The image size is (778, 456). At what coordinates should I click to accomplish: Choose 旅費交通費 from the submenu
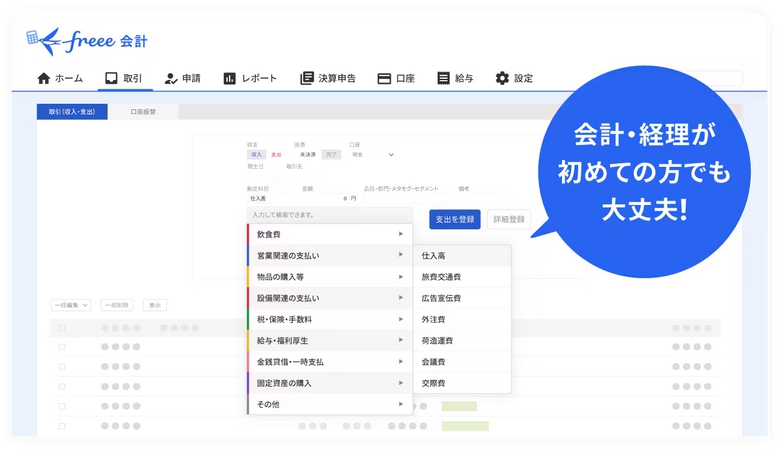click(x=441, y=277)
